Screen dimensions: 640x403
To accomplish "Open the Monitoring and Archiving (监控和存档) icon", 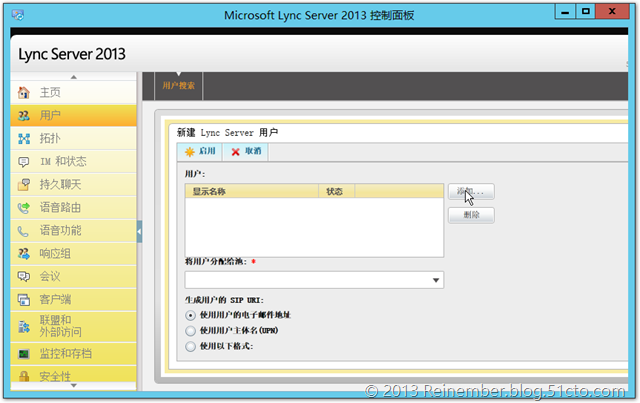I will point(23,353).
